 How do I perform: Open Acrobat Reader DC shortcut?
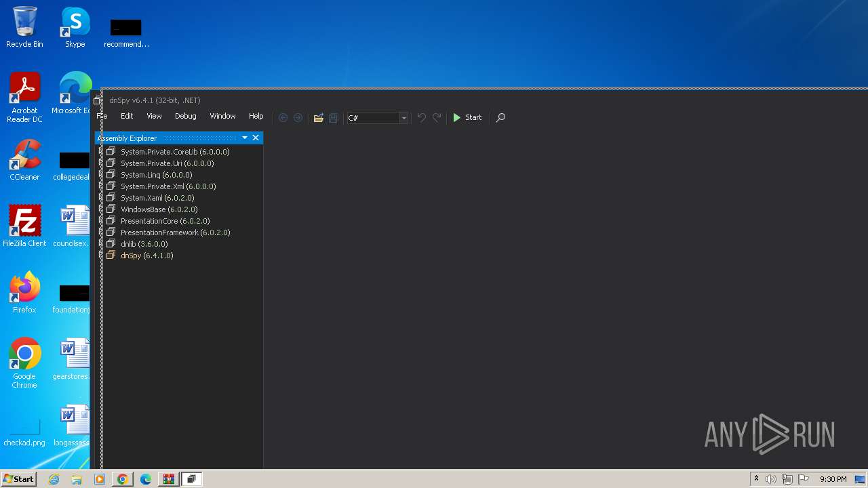24,98
